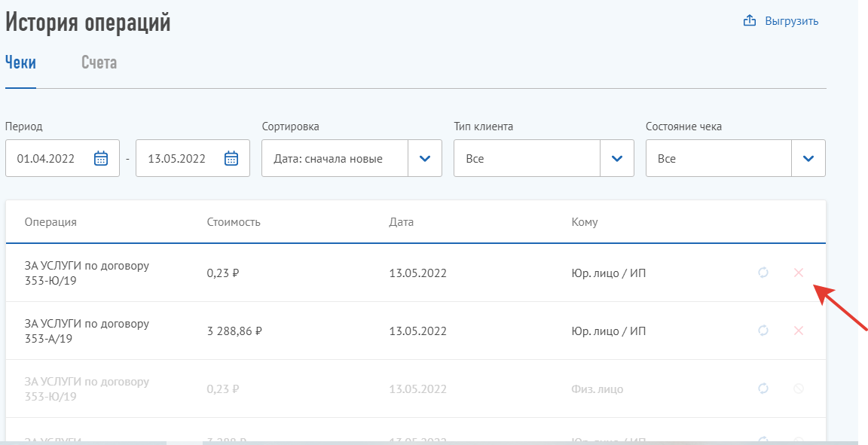Cancel receipt for 3 288,86 ₽ row
Screen dimensions: 868x445
[799, 331]
